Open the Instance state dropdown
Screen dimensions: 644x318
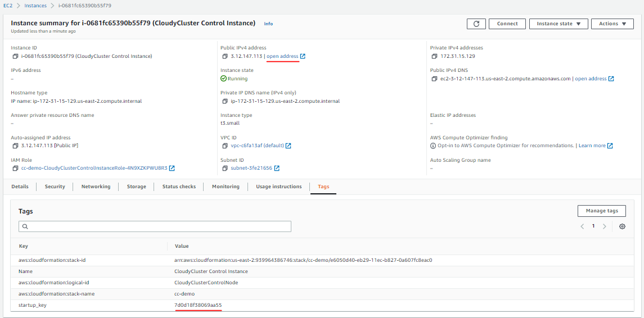click(559, 24)
